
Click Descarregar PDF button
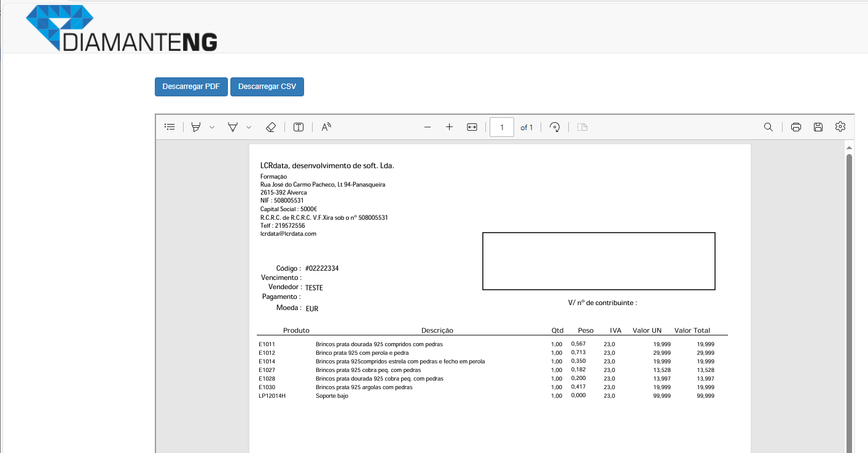tap(191, 87)
